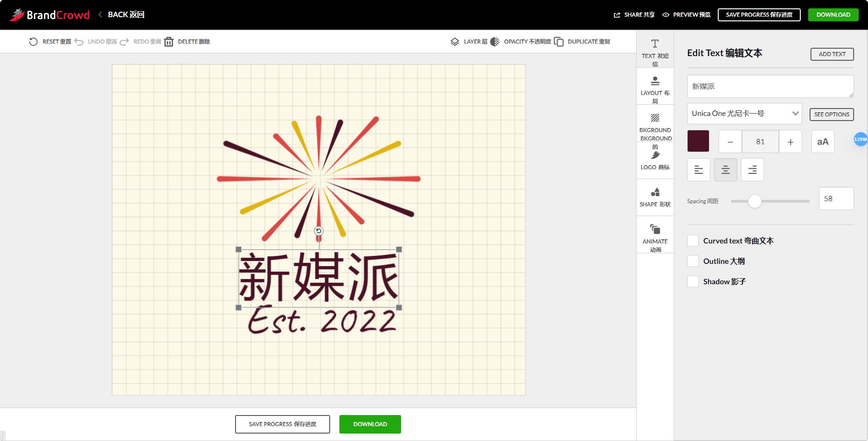Click the font size increase stepper

pyautogui.click(x=790, y=141)
